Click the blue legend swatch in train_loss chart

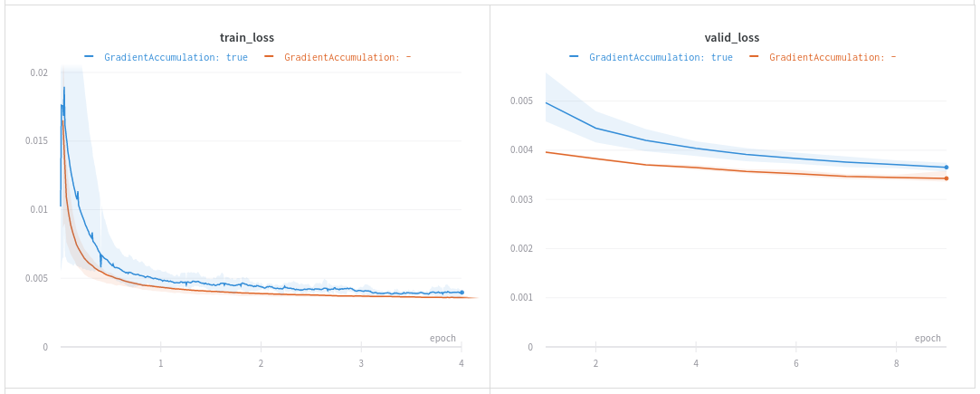89,56
